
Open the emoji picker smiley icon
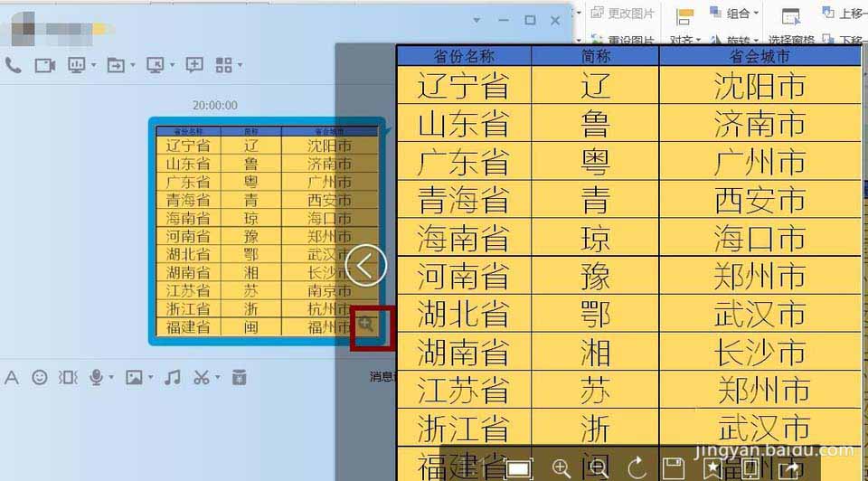click(40, 377)
